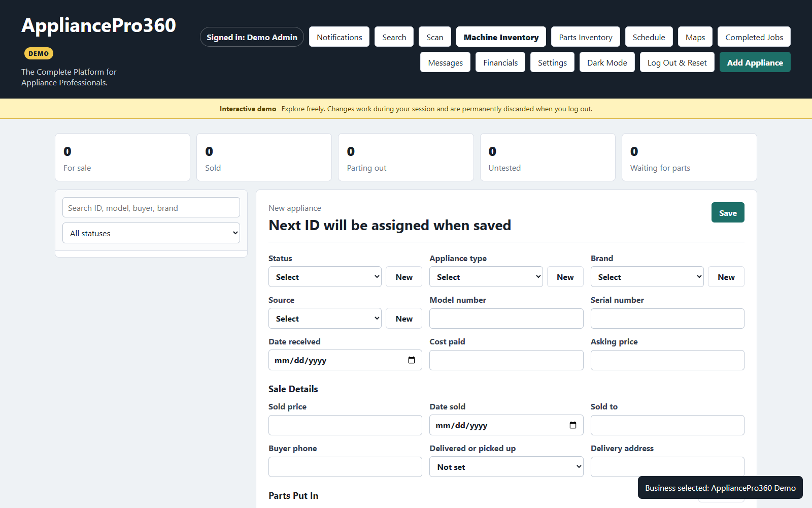Click the Date received field
This screenshot has width=812, height=508.
345,360
